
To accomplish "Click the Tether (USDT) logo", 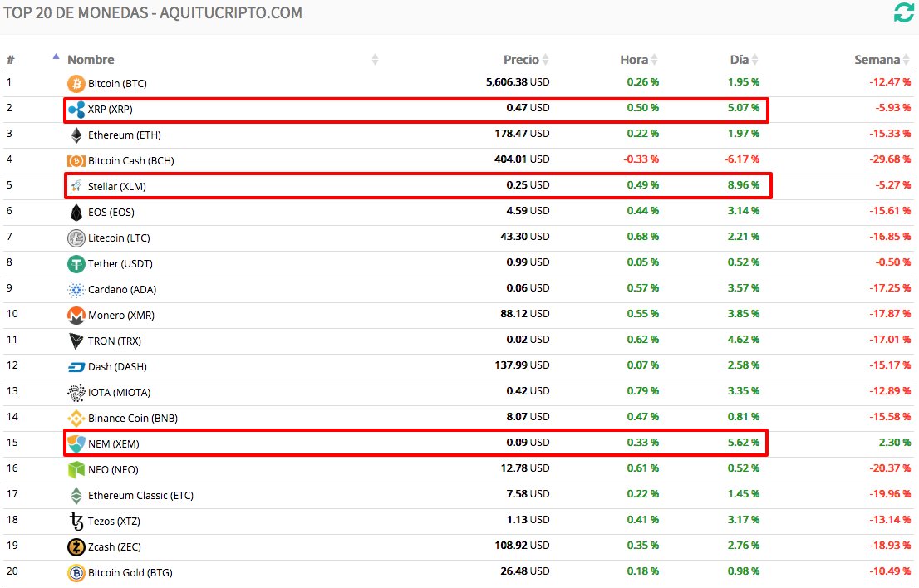I will pyautogui.click(x=76, y=263).
